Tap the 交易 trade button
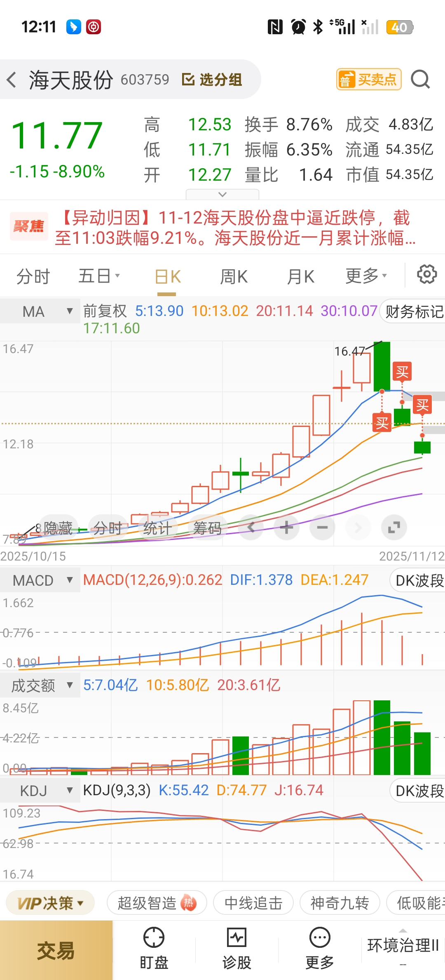The image size is (445, 980). [56, 950]
